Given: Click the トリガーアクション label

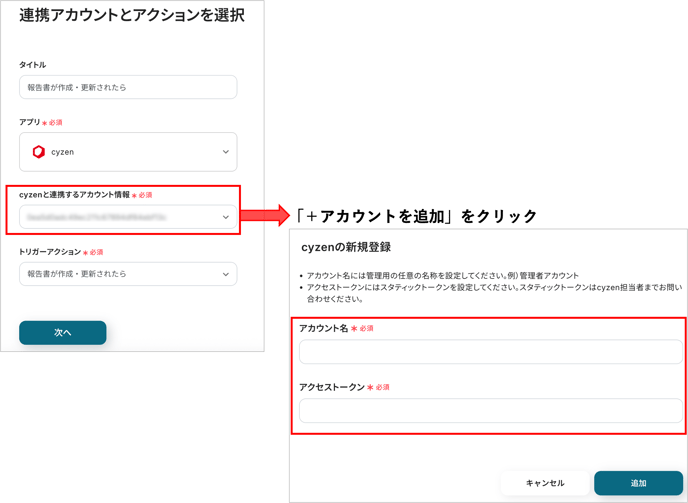Looking at the screenshot, I should pos(50,252).
